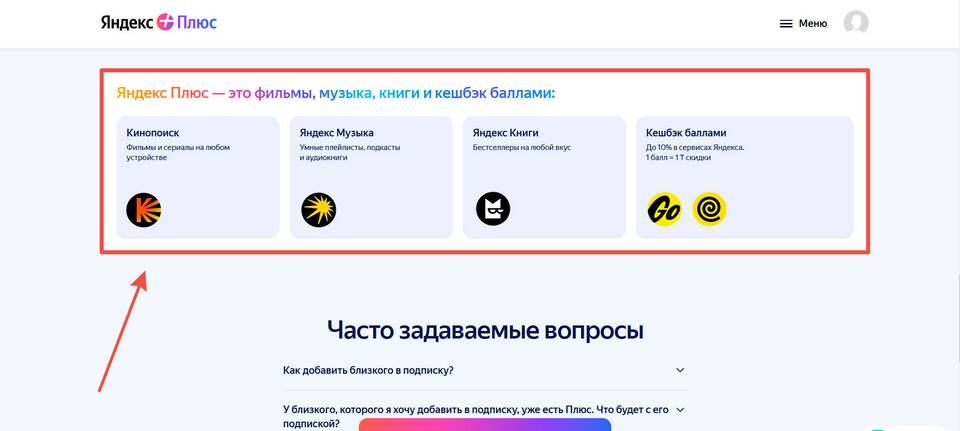This screenshot has height=431, width=960.
Task: Click the 'У близкого, которого я хочу добавить' question text
Action: coord(476,416)
